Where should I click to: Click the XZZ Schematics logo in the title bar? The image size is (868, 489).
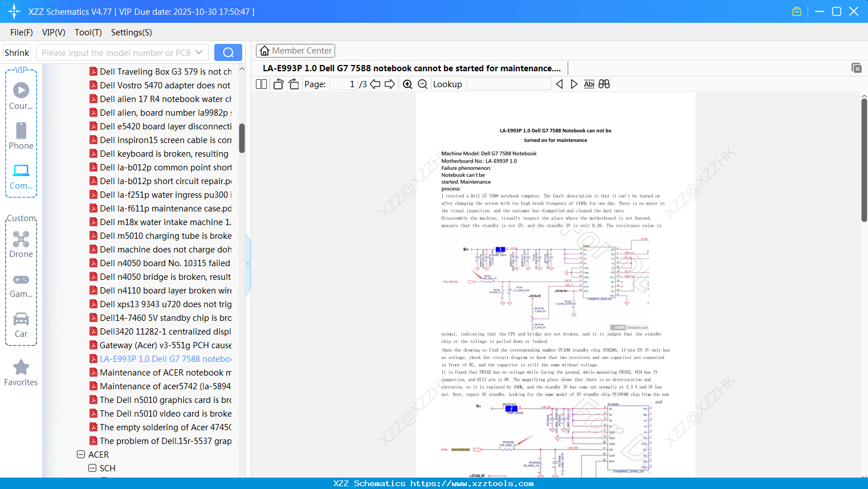click(x=14, y=11)
